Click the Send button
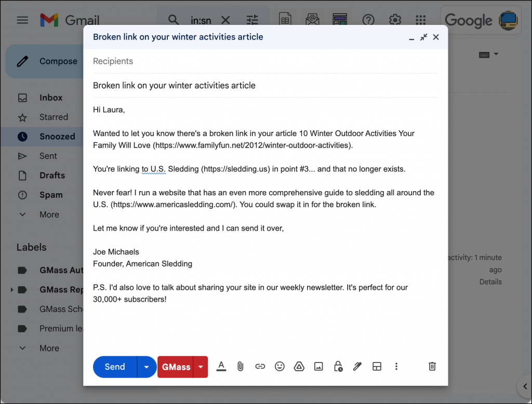Viewport: 532px width, 404px height. click(115, 367)
